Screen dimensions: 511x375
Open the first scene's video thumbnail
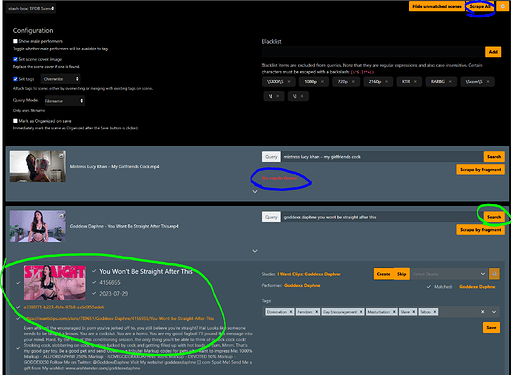coord(38,166)
